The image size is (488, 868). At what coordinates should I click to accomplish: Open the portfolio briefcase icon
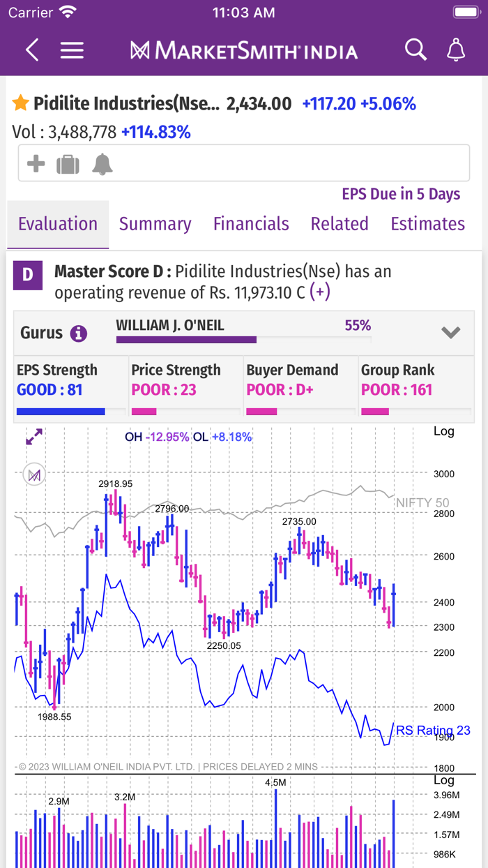[x=68, y=163]
